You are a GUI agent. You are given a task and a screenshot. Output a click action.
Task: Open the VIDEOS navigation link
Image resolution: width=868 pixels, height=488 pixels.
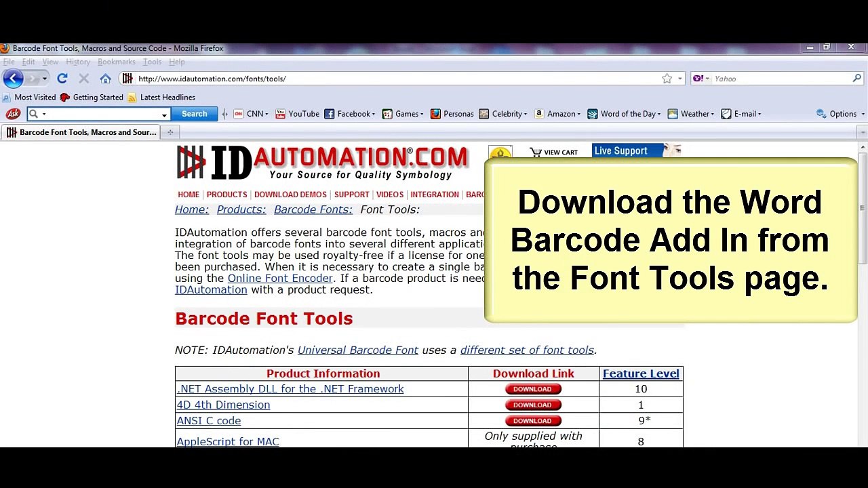click(x=390, y=195)
